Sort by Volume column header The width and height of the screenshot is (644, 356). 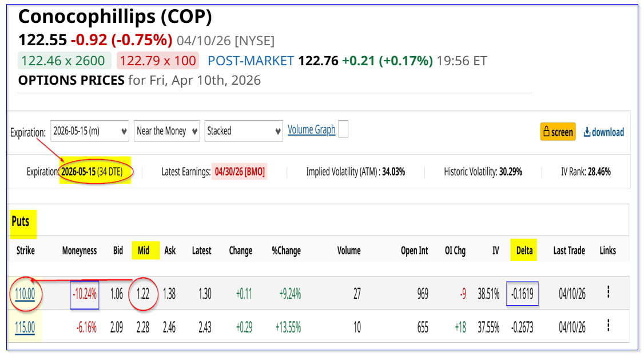coord(348,250)
